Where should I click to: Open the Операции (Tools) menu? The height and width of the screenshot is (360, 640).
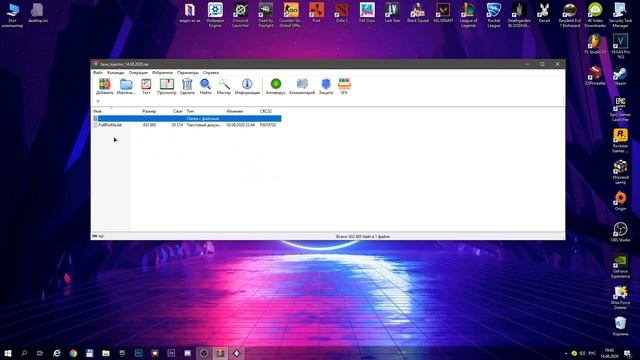click(x=138, y=73)
